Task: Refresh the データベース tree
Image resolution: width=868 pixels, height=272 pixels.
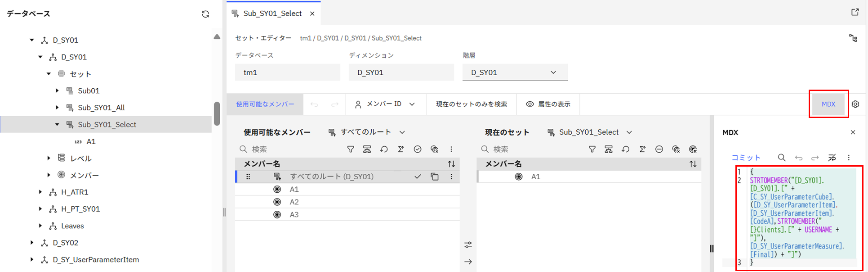Action: (x=205, y=14)
